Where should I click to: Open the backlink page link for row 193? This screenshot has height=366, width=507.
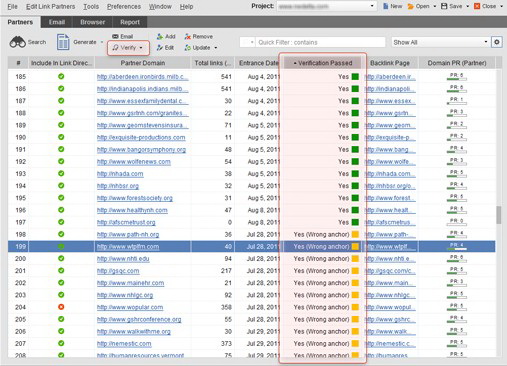pos(390,174)
